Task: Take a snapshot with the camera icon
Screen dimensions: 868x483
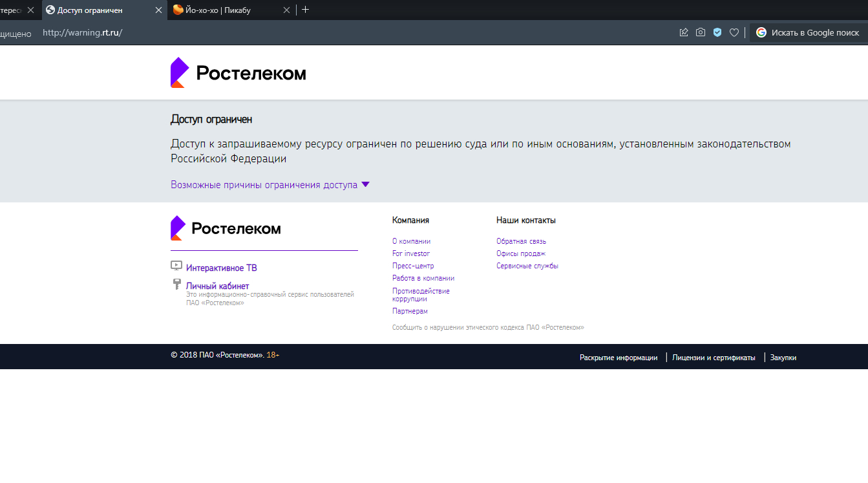Action: [x=701, y=32]
